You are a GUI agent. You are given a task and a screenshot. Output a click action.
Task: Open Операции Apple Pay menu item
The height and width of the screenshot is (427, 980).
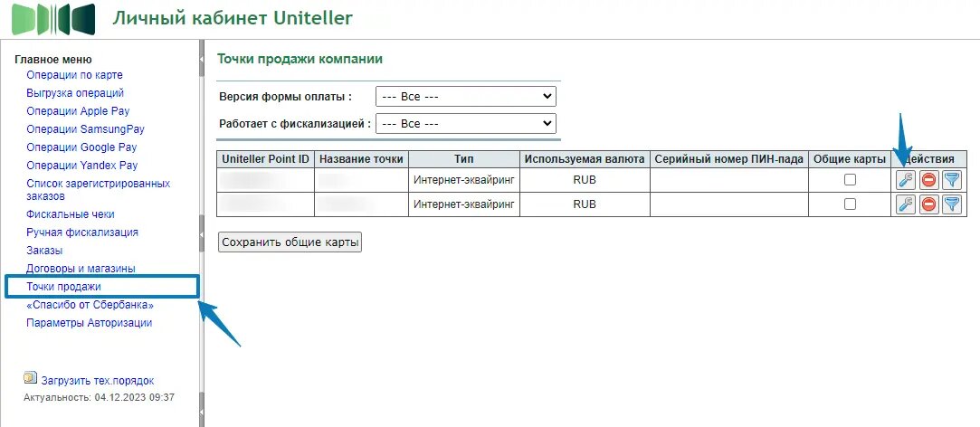pos(78,111)
